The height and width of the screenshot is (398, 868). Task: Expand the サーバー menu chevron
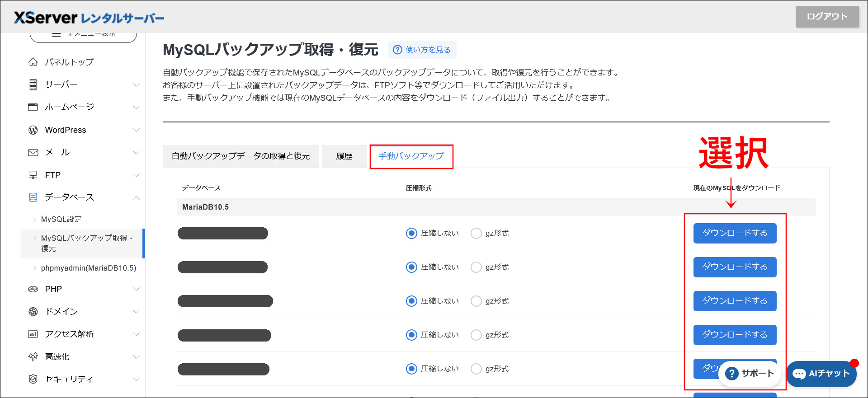point(136,85)
